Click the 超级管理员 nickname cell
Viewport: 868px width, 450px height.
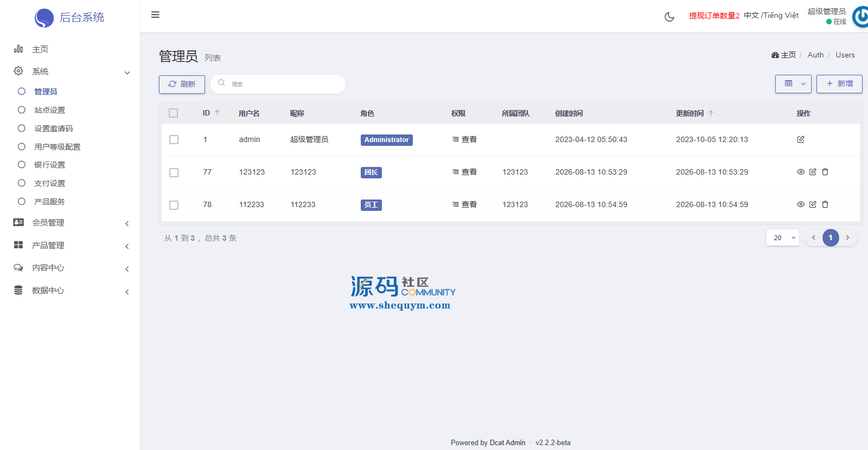(309, 139)
